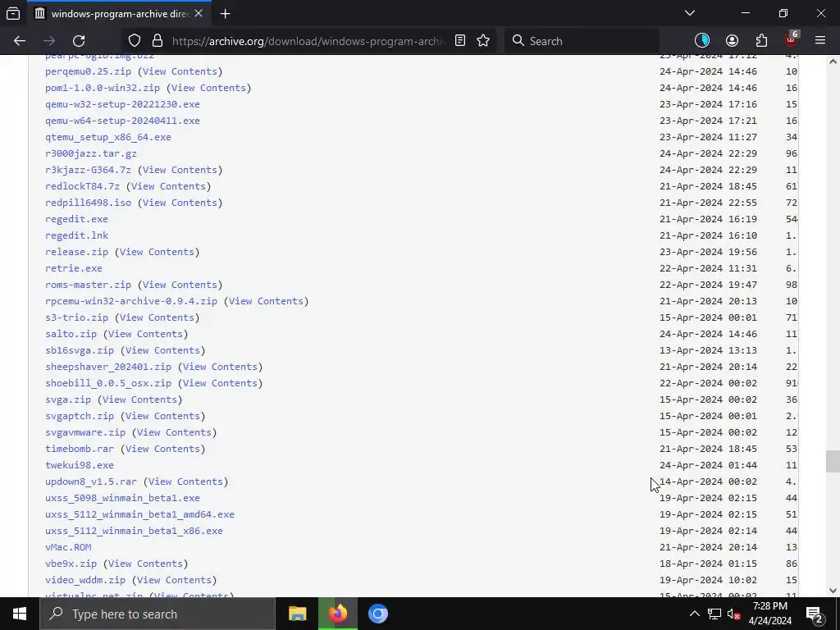View Contents of pom1-1.0.0-win32.zip

pyautogui.click(x=209, y=88)
